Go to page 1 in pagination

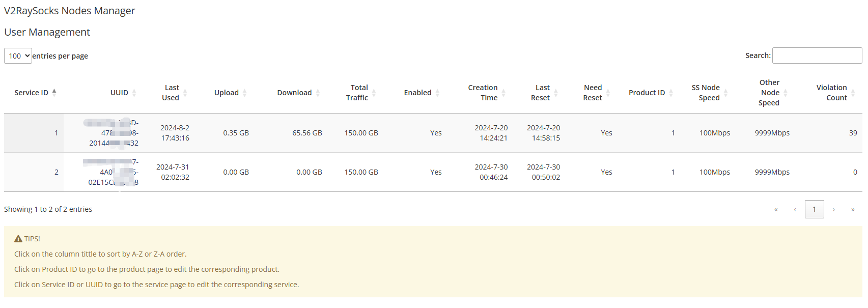[814, 209]
